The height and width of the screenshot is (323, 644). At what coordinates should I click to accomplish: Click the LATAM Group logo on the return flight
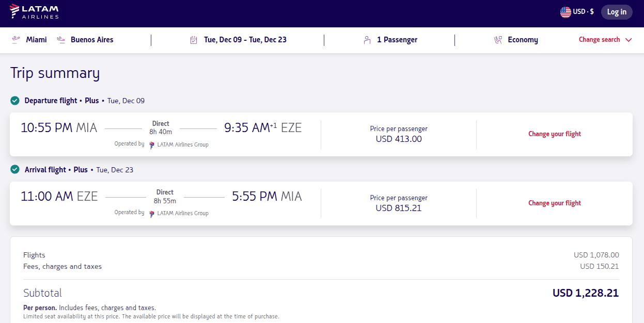(150, 213)
